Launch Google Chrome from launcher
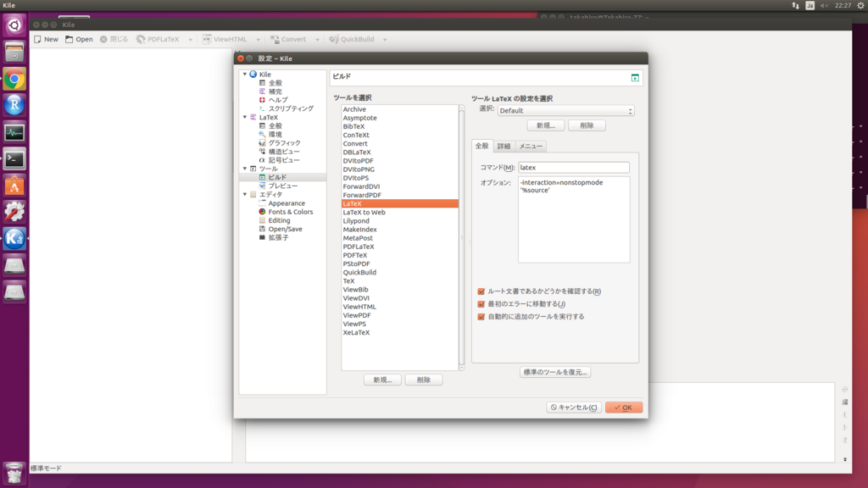Image resolution: width=868 pixels, height=488 pixels. coord(14,79)
